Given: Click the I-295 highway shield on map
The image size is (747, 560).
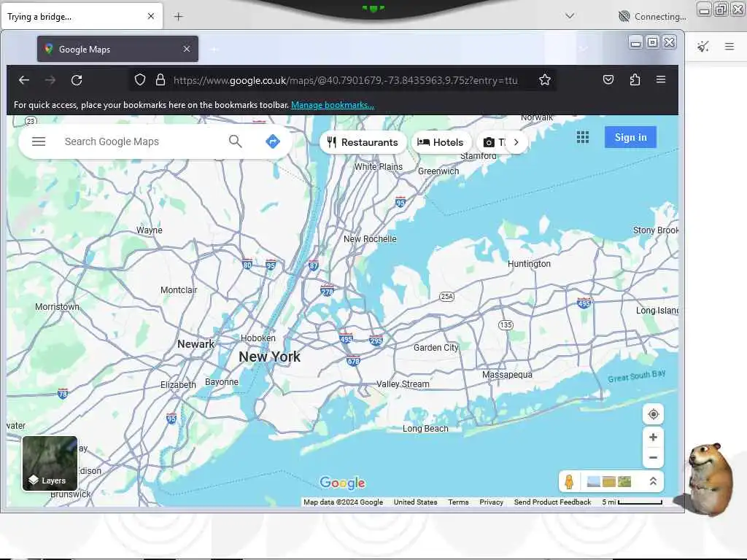Looking at the screenshot, I should (x=376, y=340).
